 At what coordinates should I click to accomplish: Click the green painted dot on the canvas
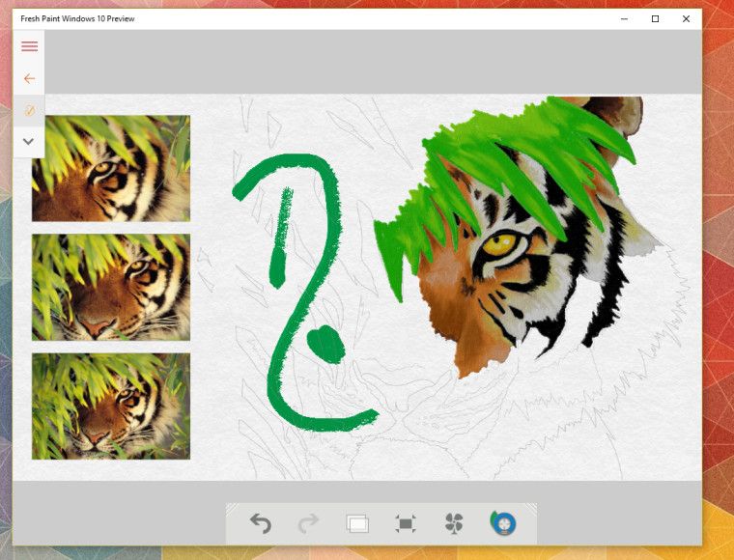tap(326, 345)
